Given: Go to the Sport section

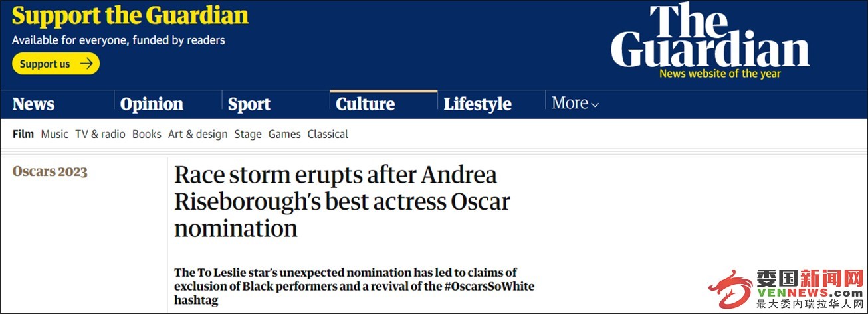Looking at the screenshot, I should 249,104.
